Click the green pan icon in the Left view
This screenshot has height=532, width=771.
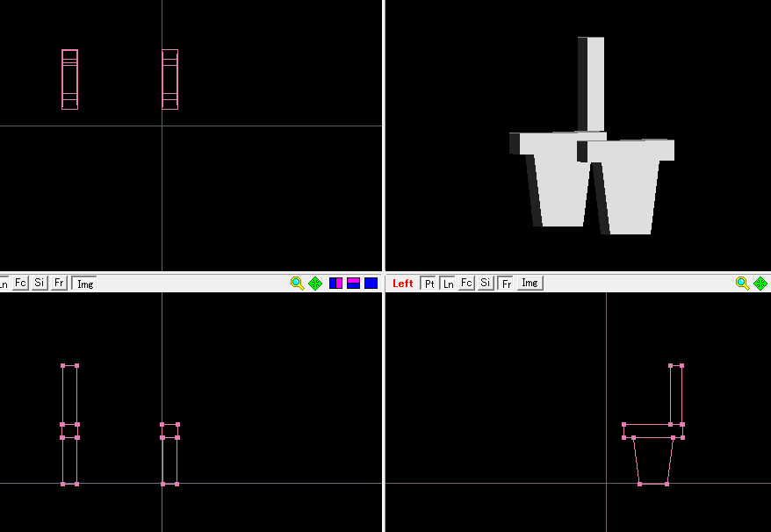pyautogui.click(x=760, y=283)
